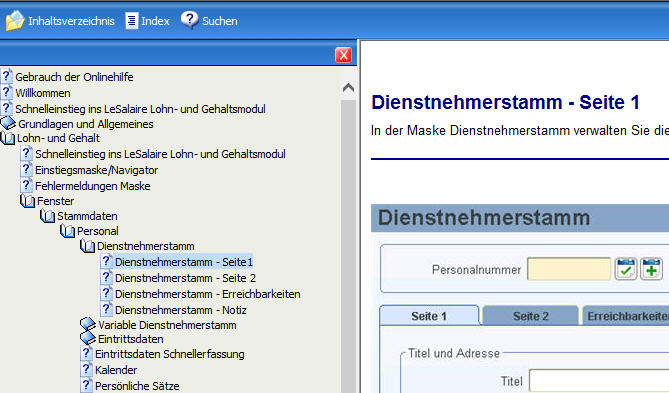
Task: Click help icon beside Eintrittsdaten Schnellerfassung
Action: coord(86,353)
